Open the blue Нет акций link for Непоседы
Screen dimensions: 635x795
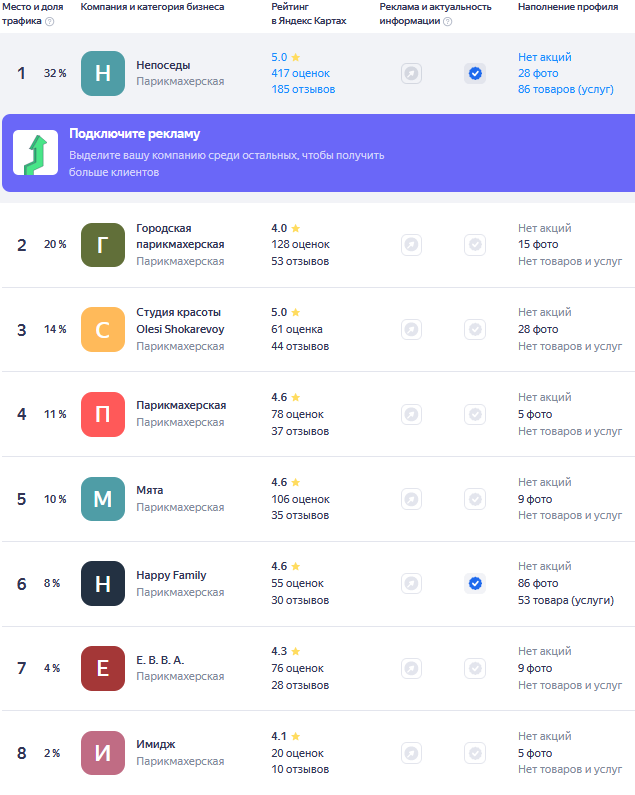pos(545,57)
